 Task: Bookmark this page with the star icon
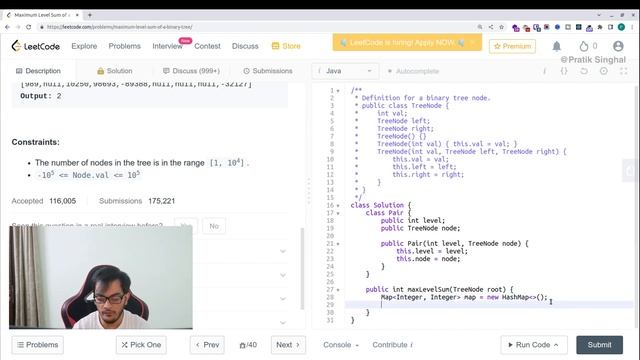point(502,27)
